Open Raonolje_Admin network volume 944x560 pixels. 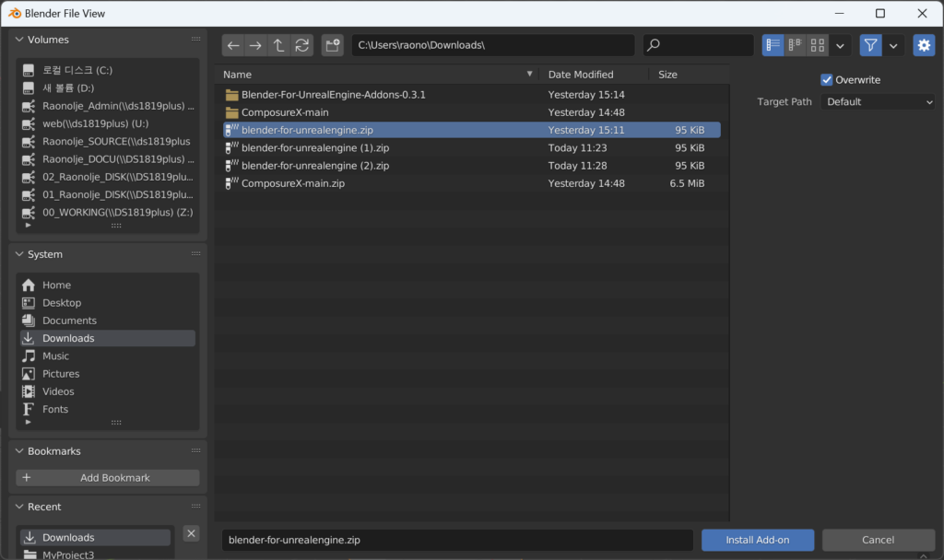[108, 106]
